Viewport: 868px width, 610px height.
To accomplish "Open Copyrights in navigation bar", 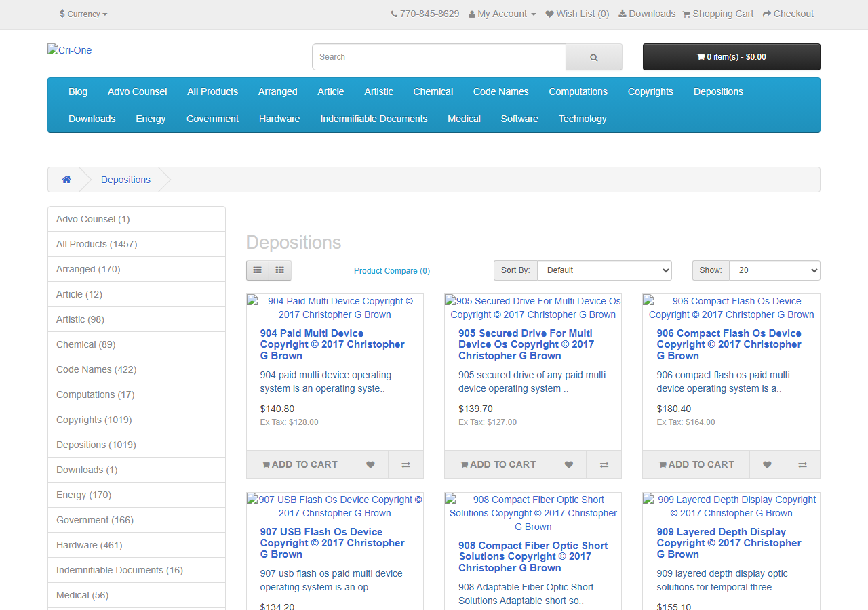I will [650, 91].
